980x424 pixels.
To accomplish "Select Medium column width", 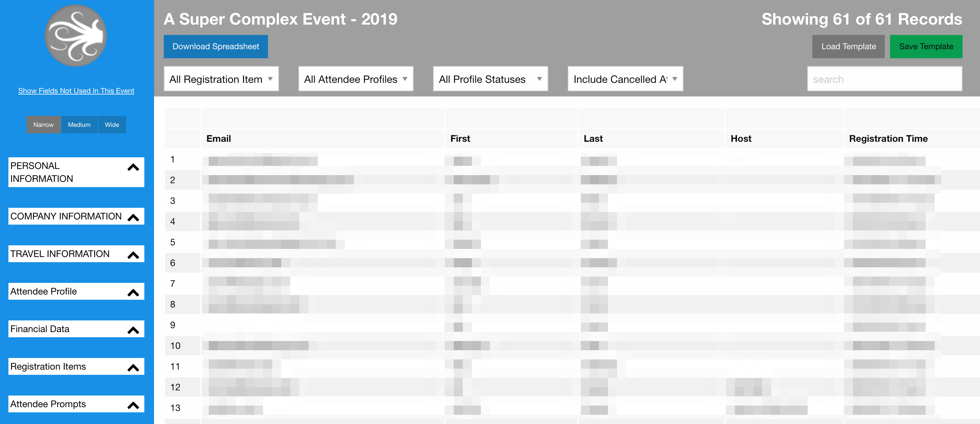I will 79,125.
